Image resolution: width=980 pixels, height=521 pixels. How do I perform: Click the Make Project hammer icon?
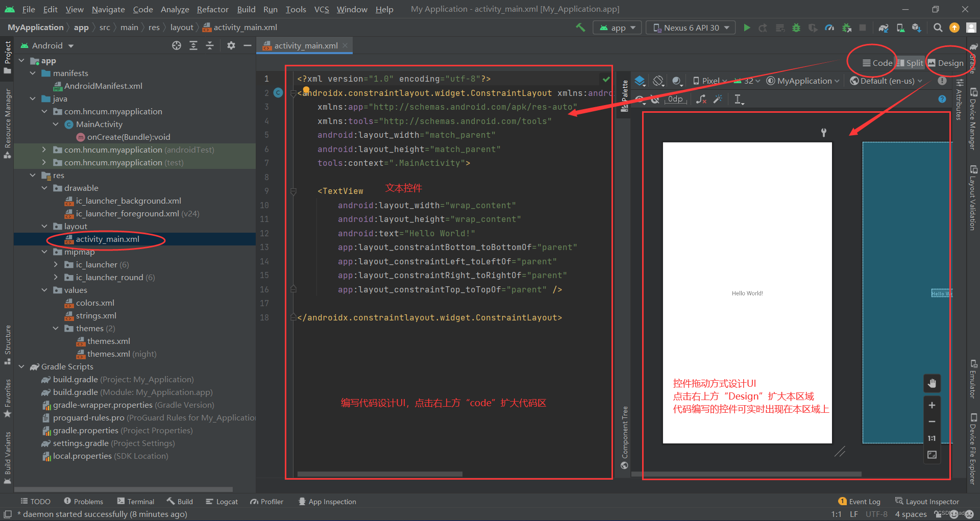coord(580,28)
